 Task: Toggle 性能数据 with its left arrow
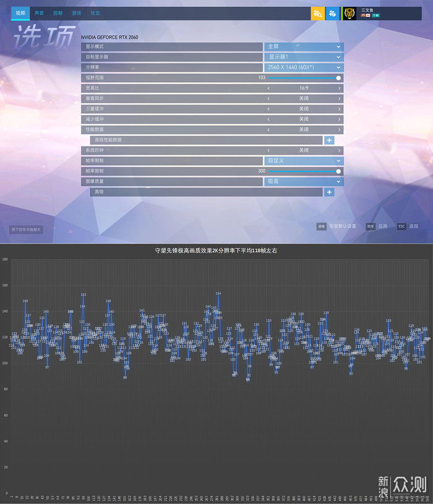[x=268, y=129]
